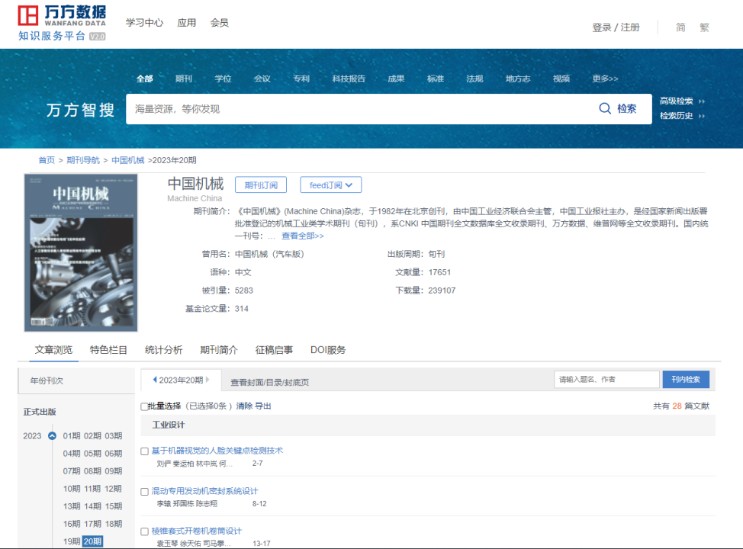This screenshot has width=743, height=549.
Task: Select the 学位 search category
Action: coord(223,79)
